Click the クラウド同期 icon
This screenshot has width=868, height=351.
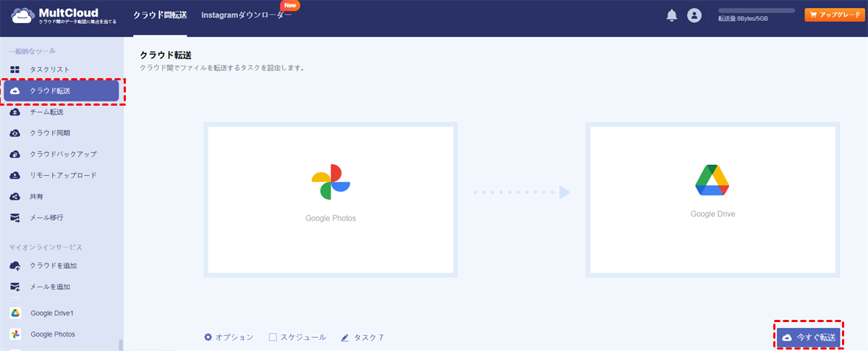(14, 133)
